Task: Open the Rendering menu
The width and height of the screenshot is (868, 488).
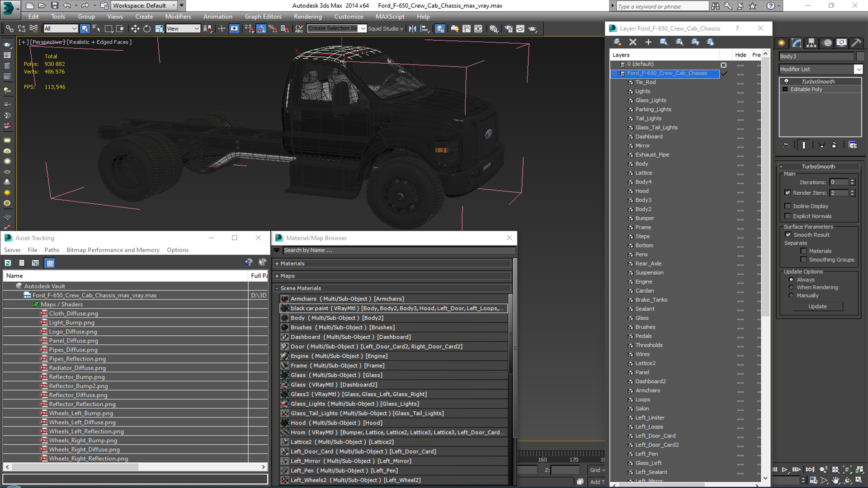Action: (x=307, y=17)
